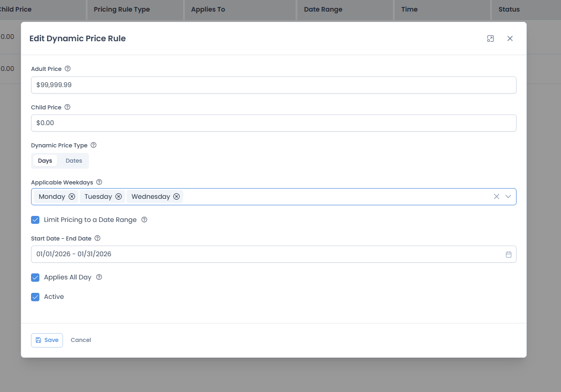Click the date range input field
Image resolution: width=561 pixels, height=392 pixels.
(273, 254)
